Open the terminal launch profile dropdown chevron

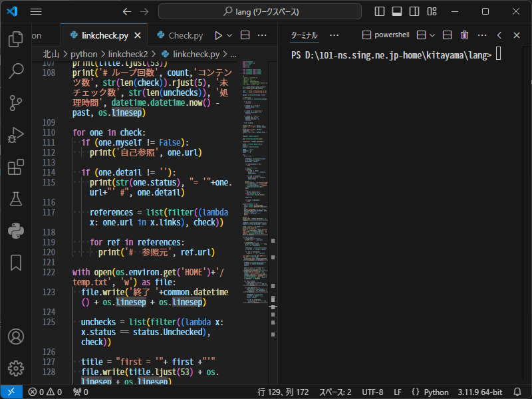pos(432,35)
